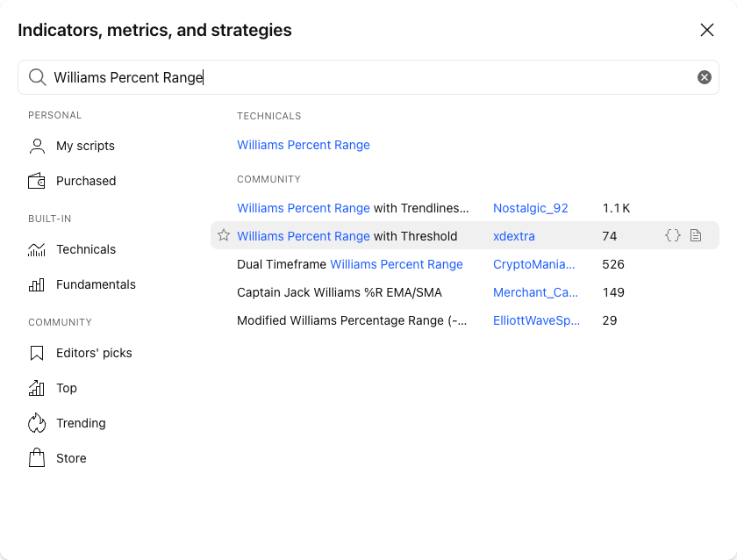Click the 149 count for Captain Jack script

click(x=613, y=292)
